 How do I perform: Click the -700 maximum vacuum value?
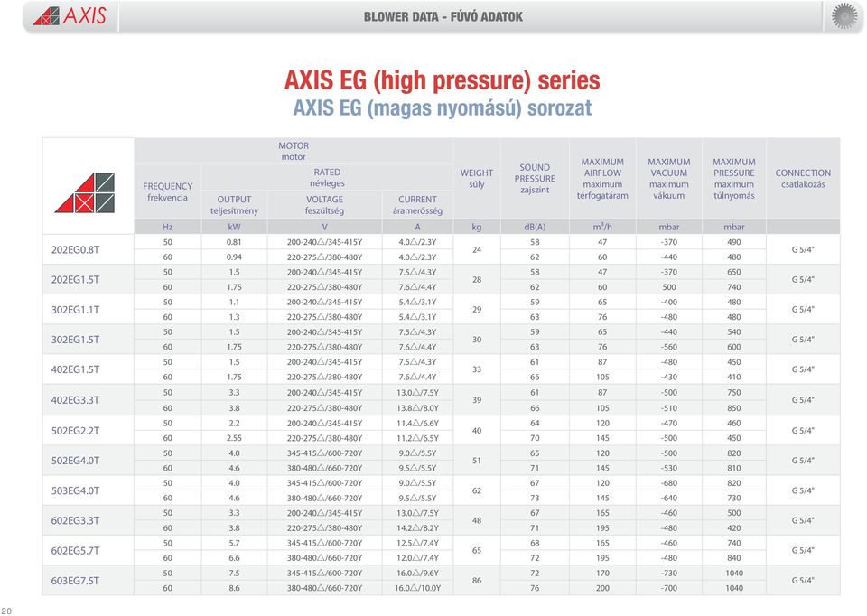pos(668,588)
